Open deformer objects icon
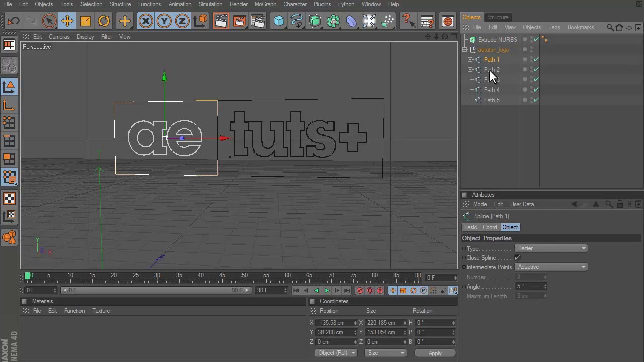The height and width of the screenshot is (362, 644). [x=351, y=21]
